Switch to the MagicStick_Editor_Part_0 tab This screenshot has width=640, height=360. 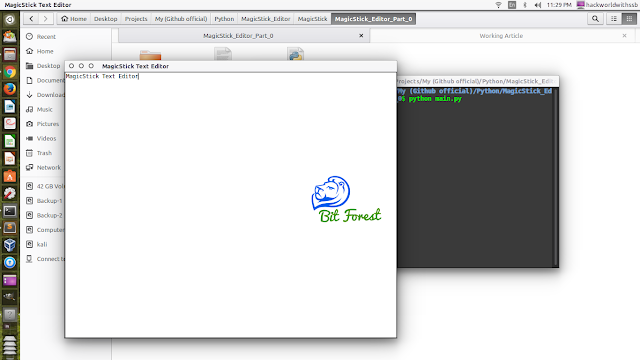[x=238, y=36]
